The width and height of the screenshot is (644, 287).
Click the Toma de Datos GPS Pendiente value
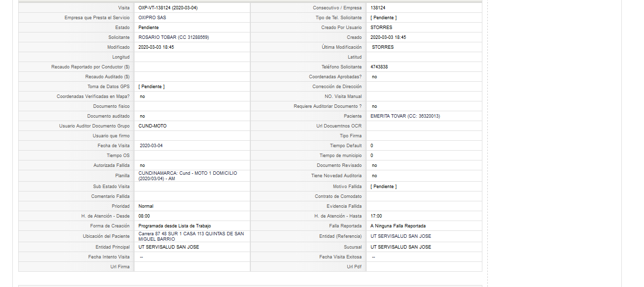tap(151, 87)
